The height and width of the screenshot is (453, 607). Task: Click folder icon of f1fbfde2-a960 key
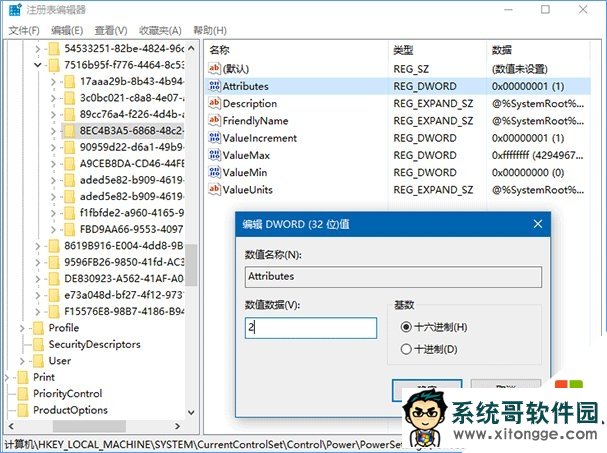[69, 213]
